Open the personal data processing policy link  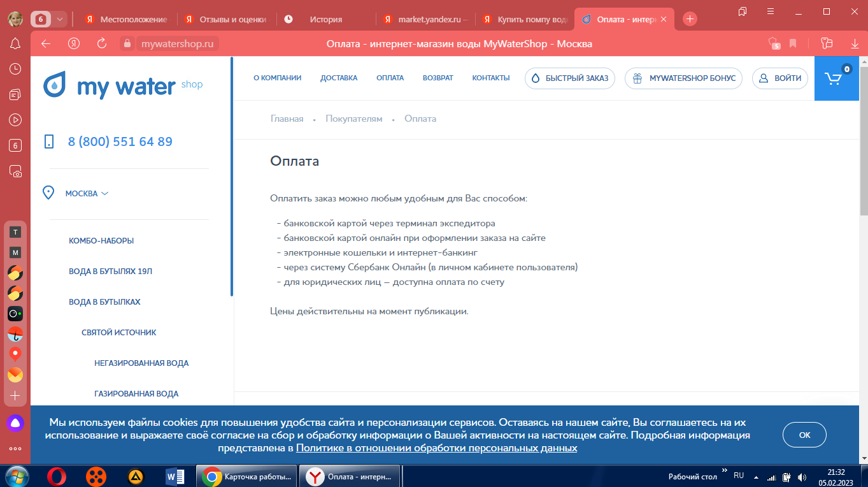click(x=437, y=448)
